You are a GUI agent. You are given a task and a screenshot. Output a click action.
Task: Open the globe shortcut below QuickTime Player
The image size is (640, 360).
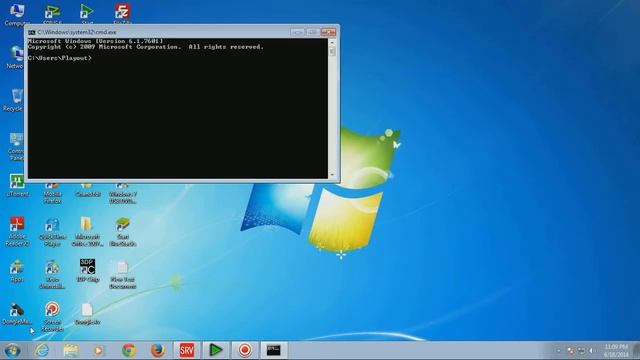tap(52, 274)
